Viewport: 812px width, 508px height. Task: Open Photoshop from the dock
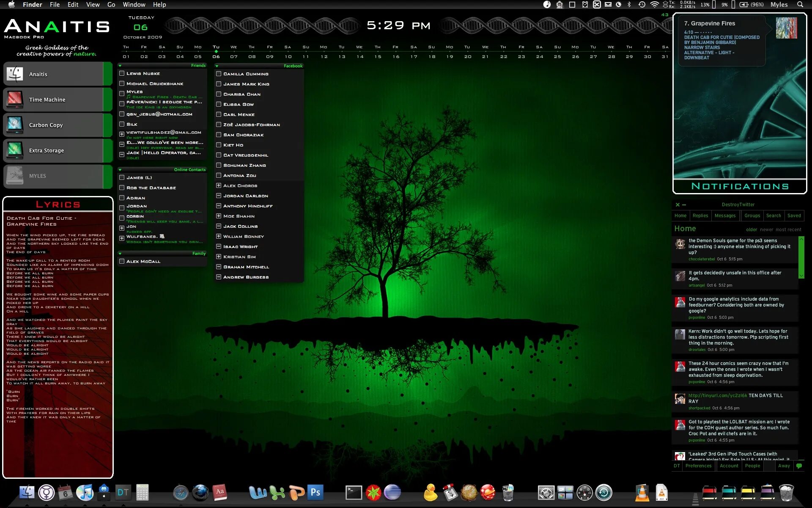[x=315, y=492]
